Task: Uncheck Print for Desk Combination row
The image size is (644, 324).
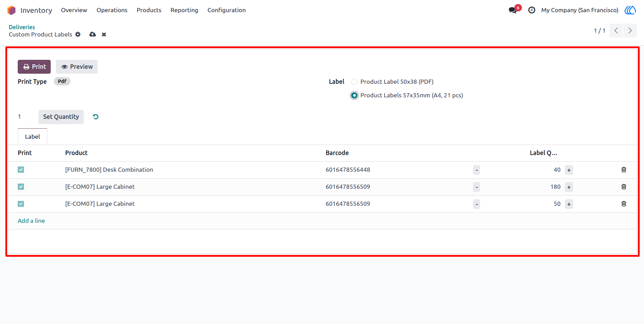Action: tap(21, 170)
